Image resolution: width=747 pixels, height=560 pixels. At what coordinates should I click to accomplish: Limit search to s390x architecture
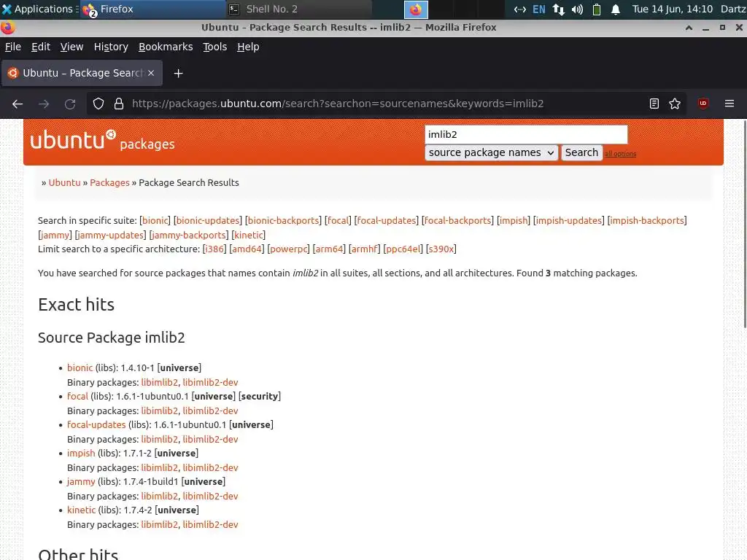[441, 249]
